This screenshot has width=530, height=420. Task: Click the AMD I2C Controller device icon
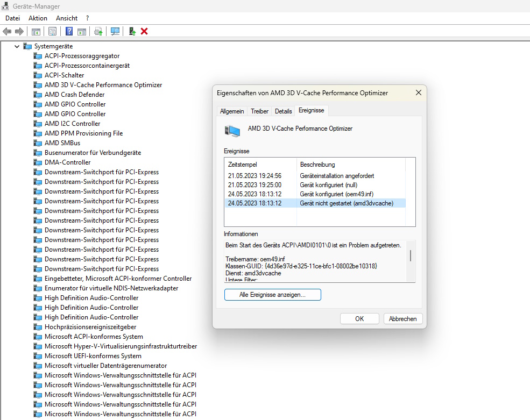(38, 124)
